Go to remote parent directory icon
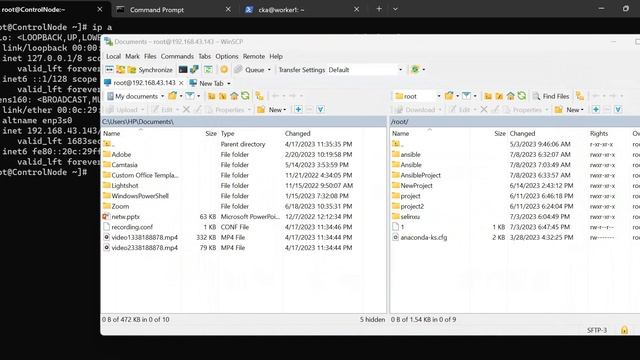Viewport: 640px width, 360px height. pyautogui.click(x=488, y=96)
